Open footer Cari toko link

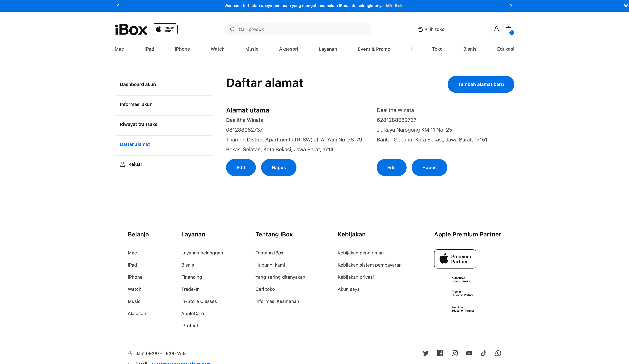tap(265, 289)
